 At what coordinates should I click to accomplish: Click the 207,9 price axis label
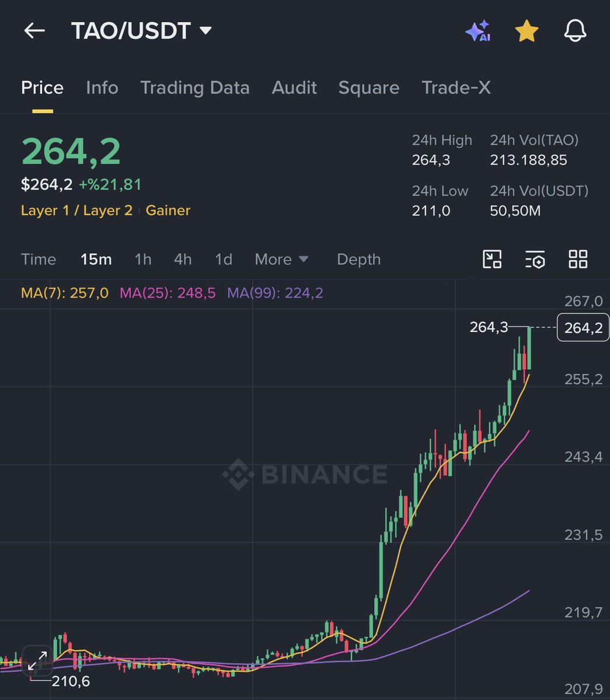tap(584, 690)
